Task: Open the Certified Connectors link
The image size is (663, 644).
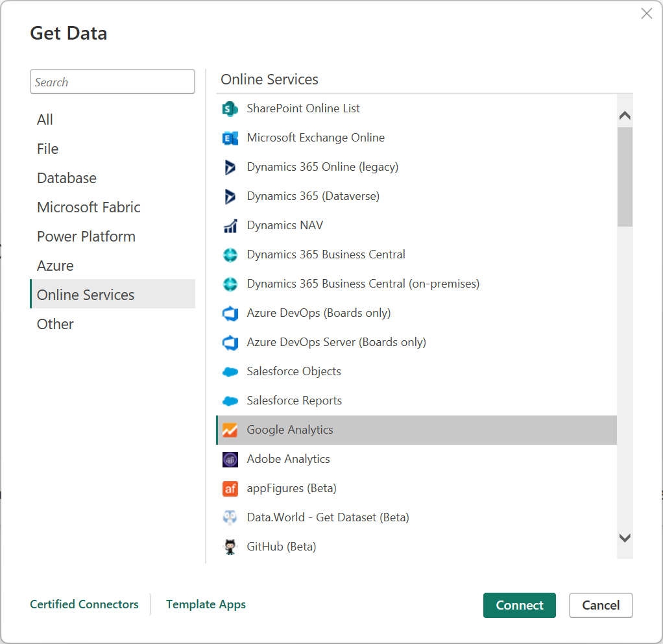Action: (84, 604)
